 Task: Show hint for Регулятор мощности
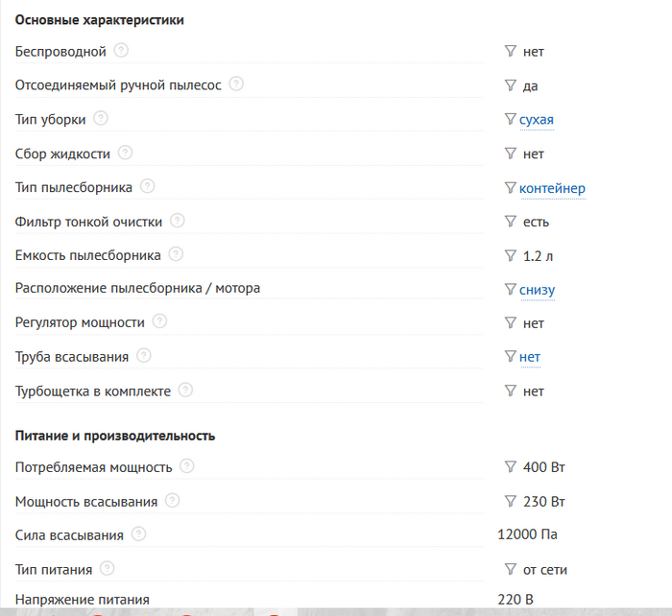pyautogui.click(x=160, y=322)
